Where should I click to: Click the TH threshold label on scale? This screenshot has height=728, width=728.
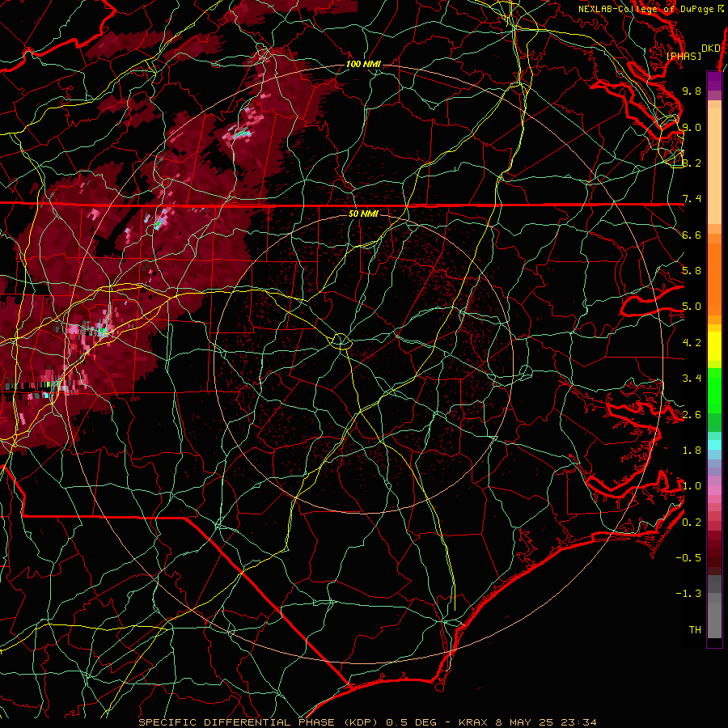(x=695, y=630)
